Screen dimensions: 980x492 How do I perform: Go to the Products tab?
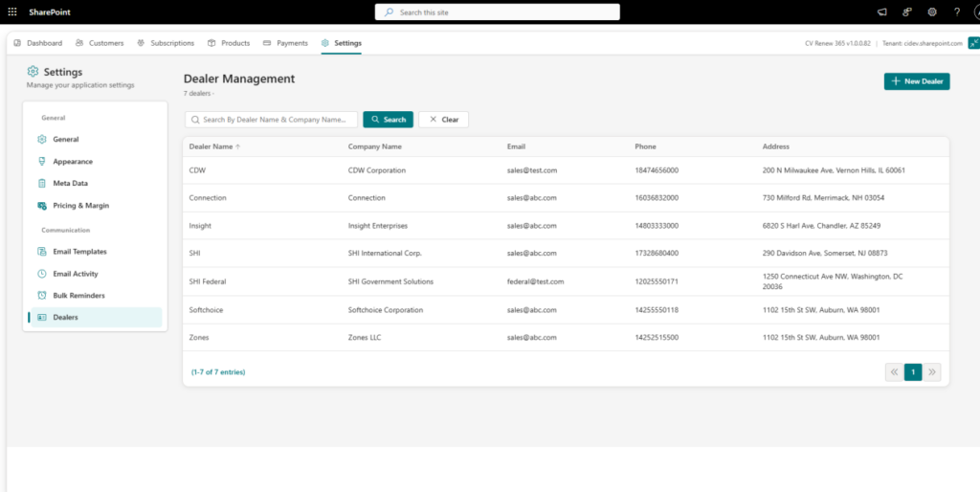[x=229, y=43]
